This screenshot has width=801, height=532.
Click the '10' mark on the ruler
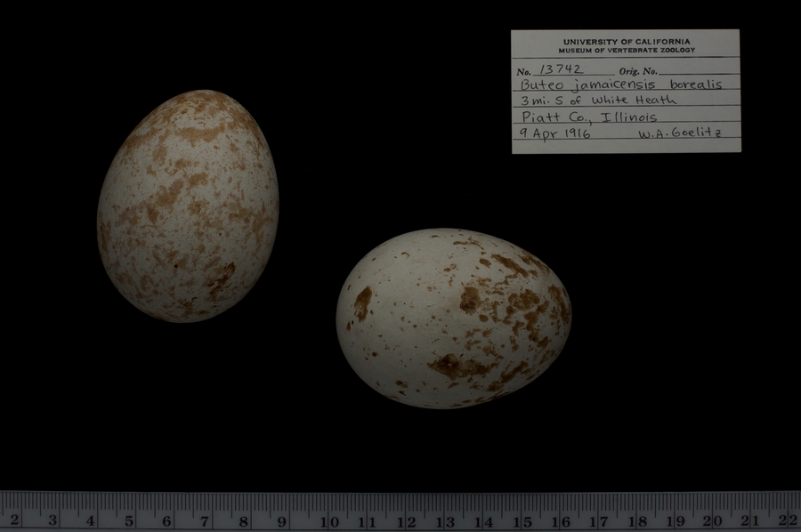tap(329, 522)
